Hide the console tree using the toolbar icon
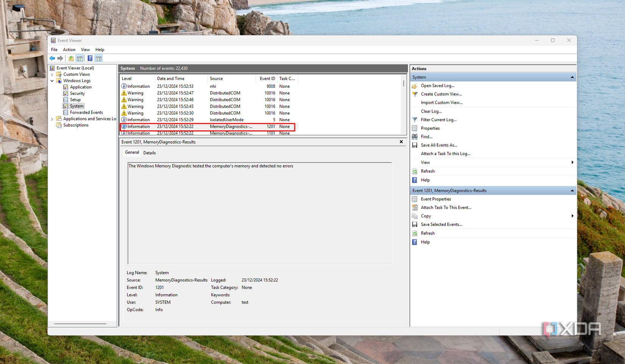This screenshot has width=625, height=364. (80, 58)
